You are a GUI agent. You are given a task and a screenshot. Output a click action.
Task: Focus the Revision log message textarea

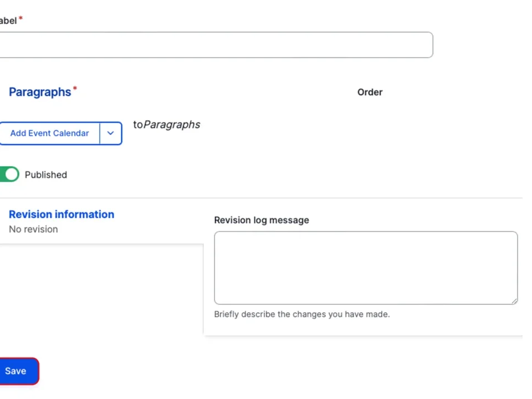click(x=366, y=268)
